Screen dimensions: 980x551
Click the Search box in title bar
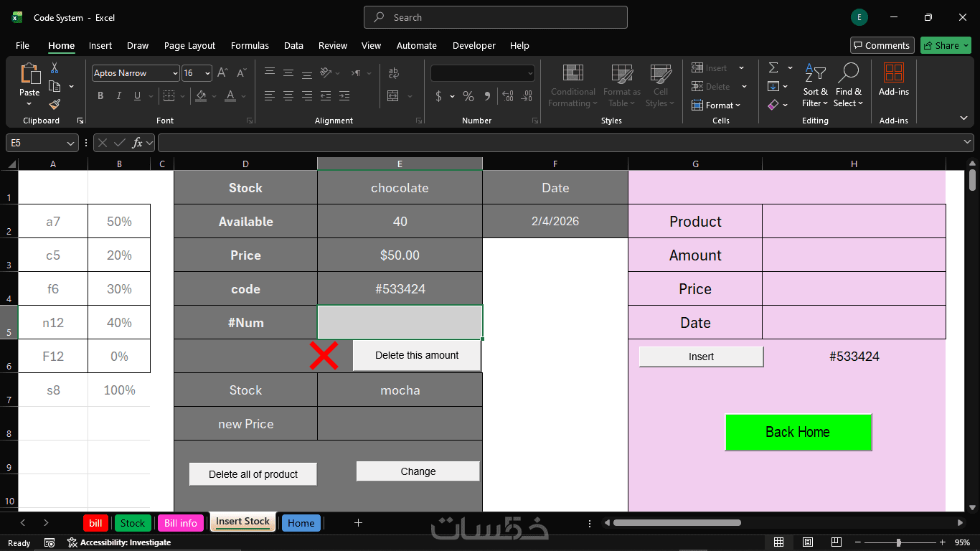[x=496, y=17]
